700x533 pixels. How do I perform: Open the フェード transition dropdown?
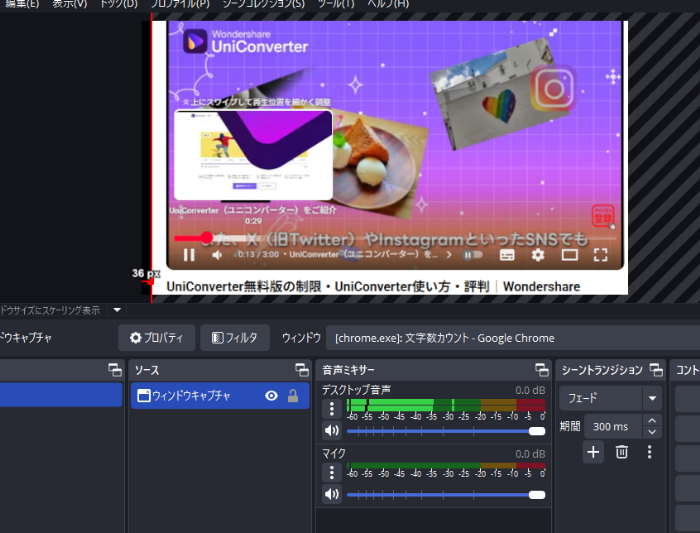point(610,398)
